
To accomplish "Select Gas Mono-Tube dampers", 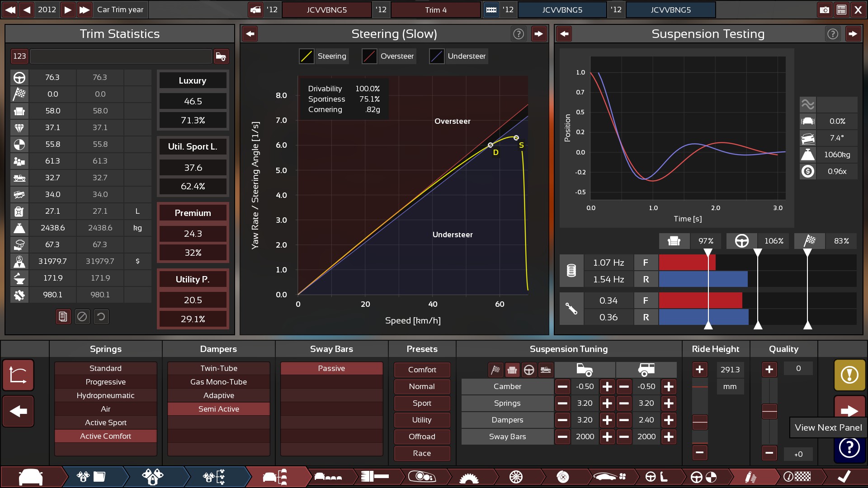I will 219,382.
